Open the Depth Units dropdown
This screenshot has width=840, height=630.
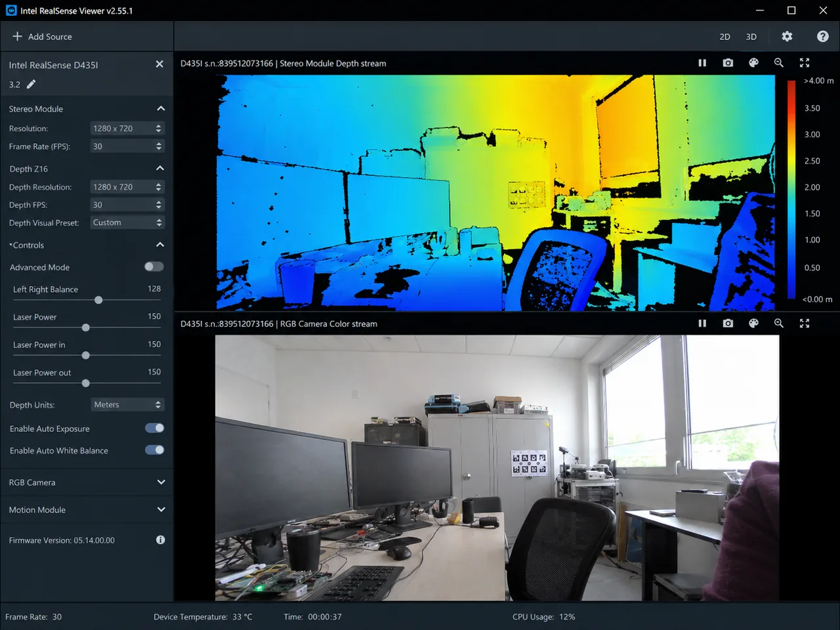(x=127, y=405)
